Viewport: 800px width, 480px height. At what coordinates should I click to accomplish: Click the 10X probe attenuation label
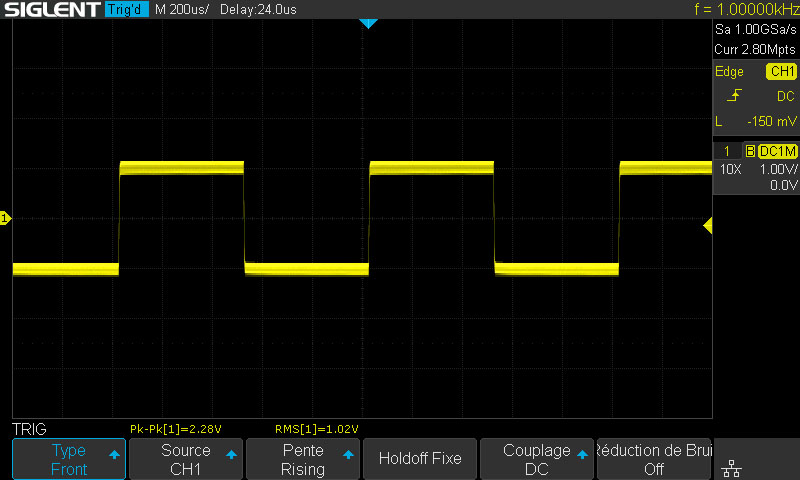pyautogui.click(x=730, y=169)
